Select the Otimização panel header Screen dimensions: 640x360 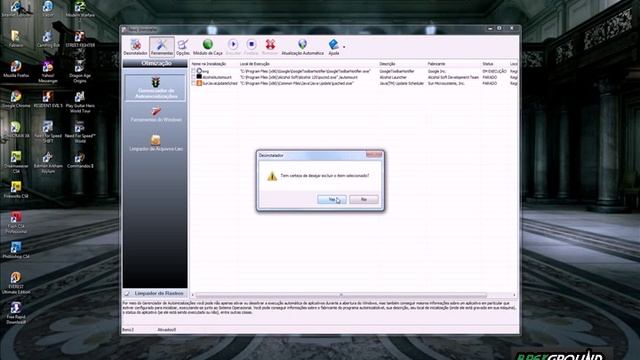coord(156,63)
